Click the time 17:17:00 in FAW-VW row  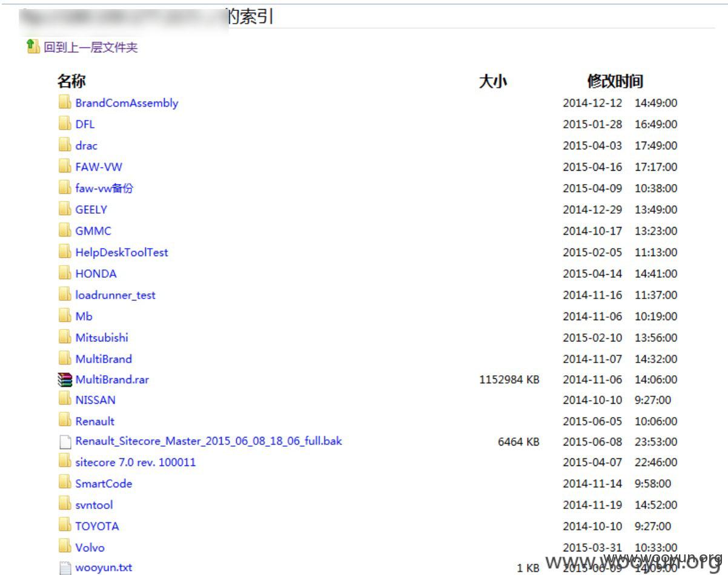pos(656,167)
